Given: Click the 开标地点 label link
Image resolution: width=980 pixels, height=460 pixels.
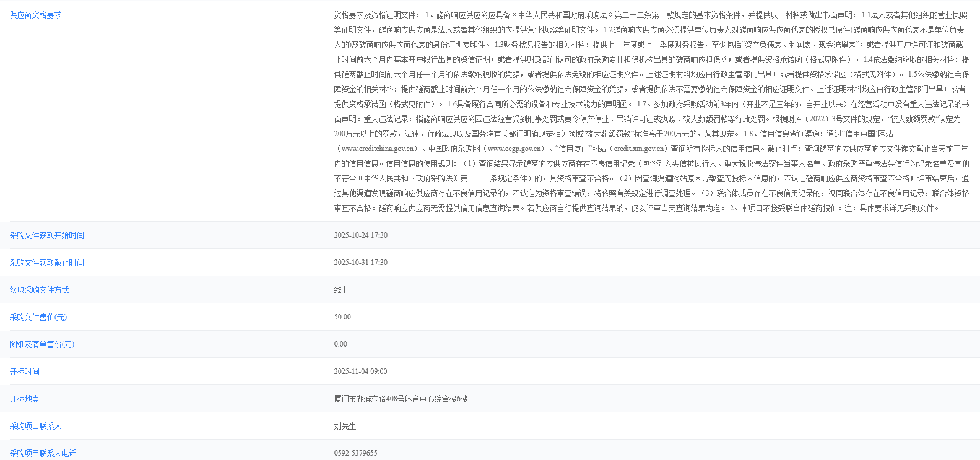Looking at the screenshot, I should (x=24, y=399).
